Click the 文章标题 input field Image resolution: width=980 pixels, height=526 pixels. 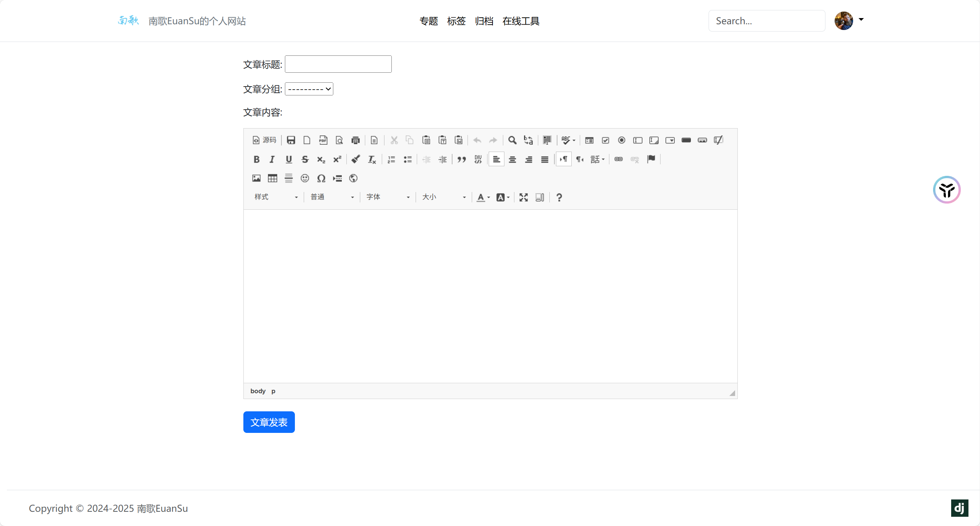(338, 64)
